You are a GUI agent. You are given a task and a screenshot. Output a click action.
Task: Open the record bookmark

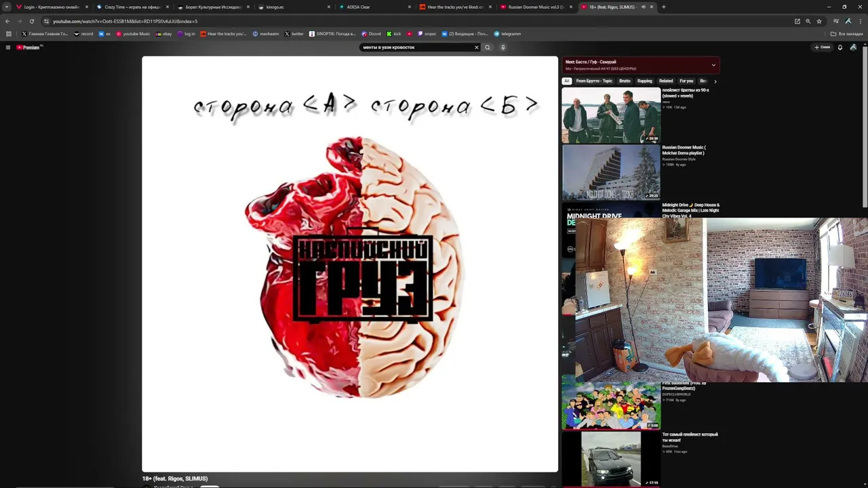click(x=83, y=34)
